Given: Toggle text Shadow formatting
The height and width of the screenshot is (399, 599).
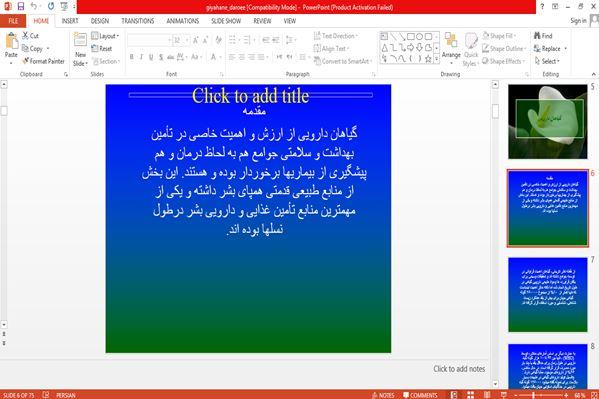Looking at the screenshot, I should pos(161,57).
